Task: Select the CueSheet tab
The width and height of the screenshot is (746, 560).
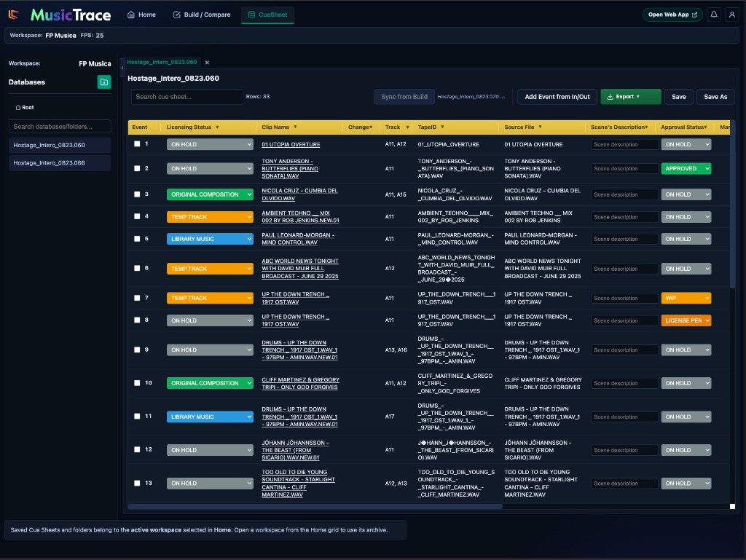Action: tap(267, 15)
